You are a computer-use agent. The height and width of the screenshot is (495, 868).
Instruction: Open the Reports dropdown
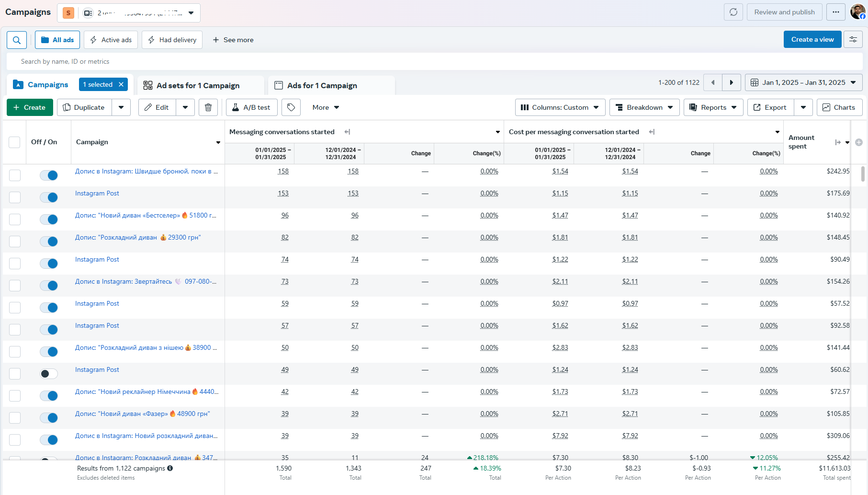713,107
